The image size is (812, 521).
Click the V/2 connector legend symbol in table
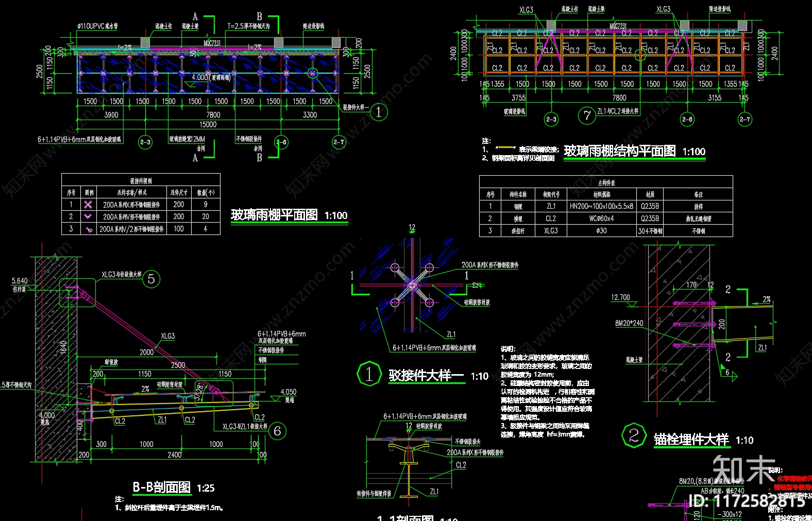coord(89,229)
